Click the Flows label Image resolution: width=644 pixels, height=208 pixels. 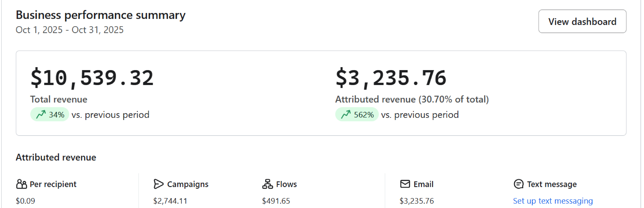click(286, 184)
